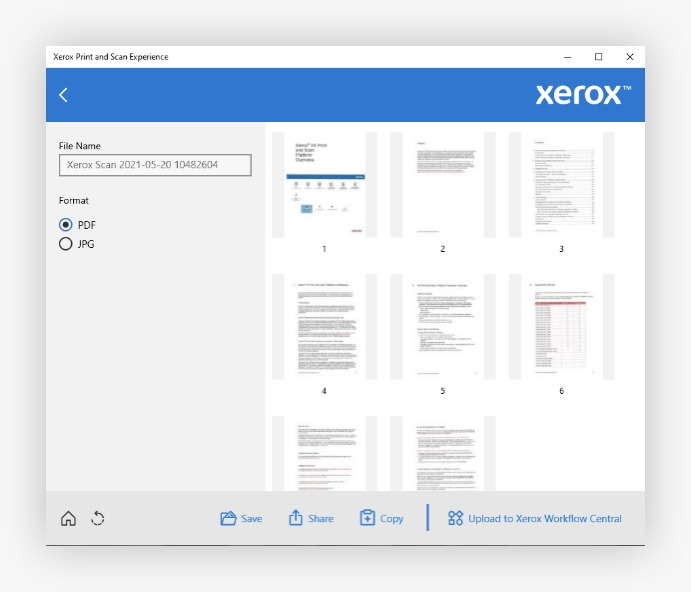The width and height of the screenshot is (691, 592).
Task: Select the partially visible seventh page thumbnail
Action: (x=324, y=454)
